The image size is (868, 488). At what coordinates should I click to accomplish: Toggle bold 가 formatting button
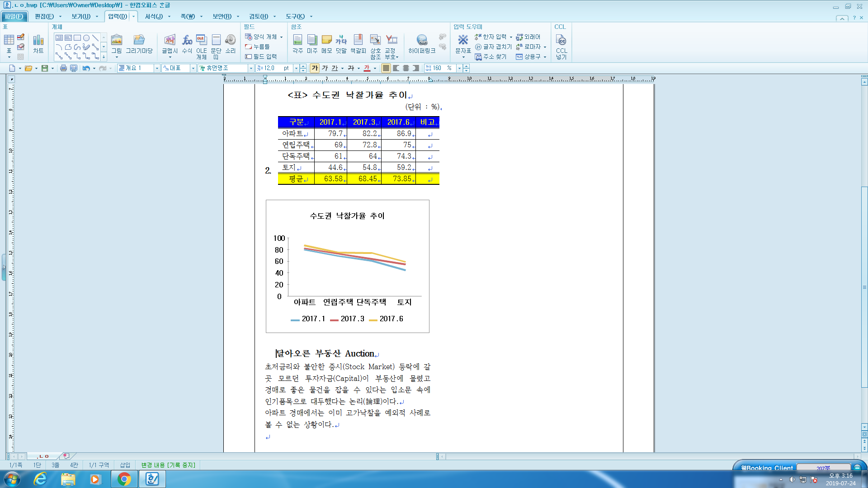(x=315, y=68)
